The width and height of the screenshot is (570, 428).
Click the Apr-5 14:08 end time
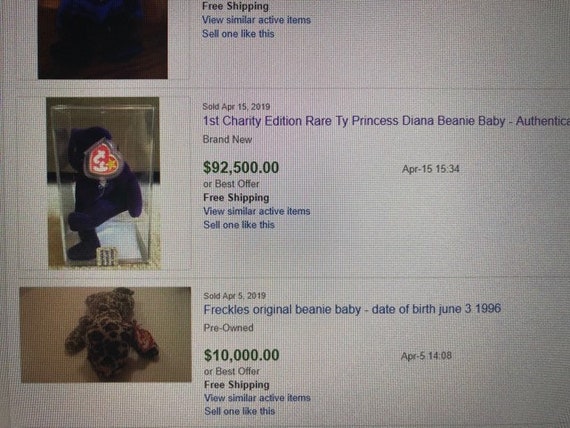pos(426,356)
